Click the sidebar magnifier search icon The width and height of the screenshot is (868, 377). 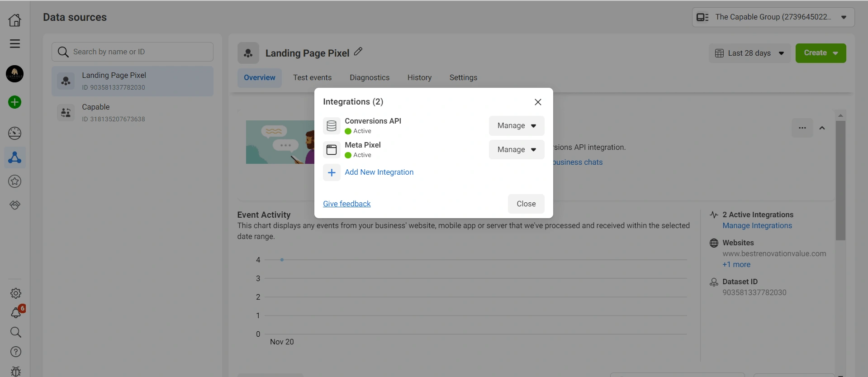pos(16,332)
